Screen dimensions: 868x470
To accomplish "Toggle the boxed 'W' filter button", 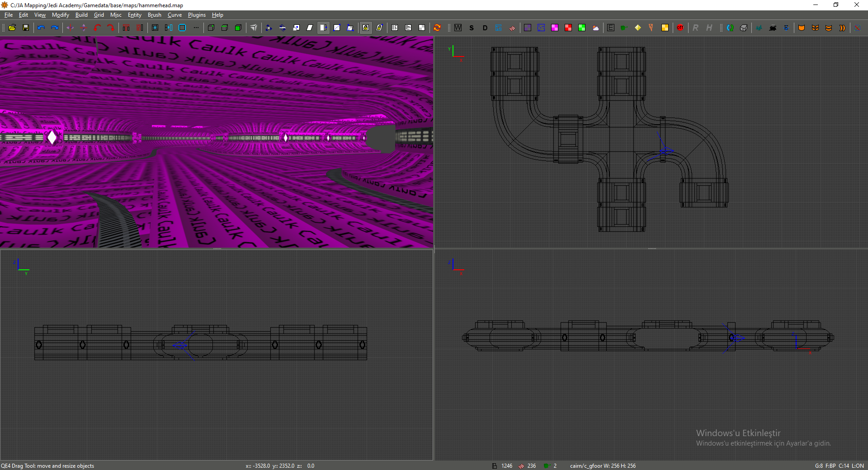I will tap(458, 28).
